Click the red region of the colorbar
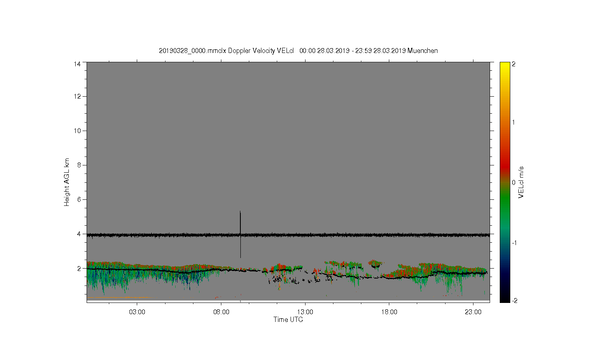This screenshot has width=607, height=364. point(505,164)
